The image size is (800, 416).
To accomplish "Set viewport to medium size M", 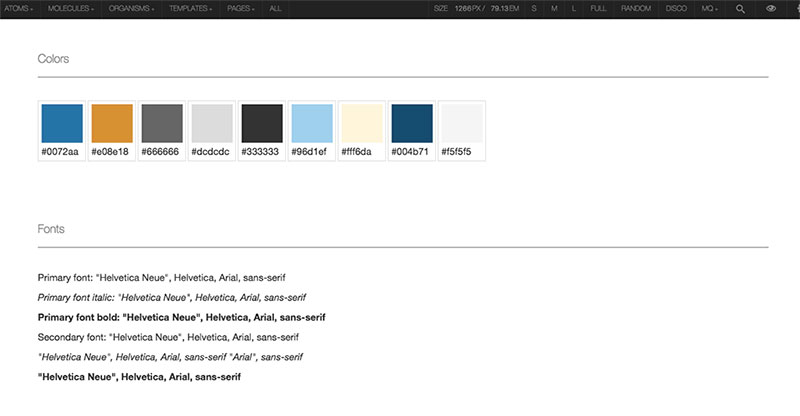I will coord(554,8).
